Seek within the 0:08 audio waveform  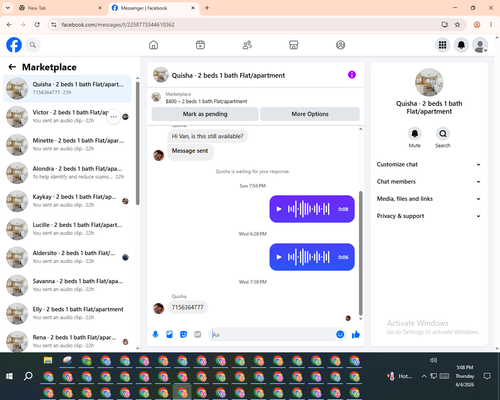309,209
